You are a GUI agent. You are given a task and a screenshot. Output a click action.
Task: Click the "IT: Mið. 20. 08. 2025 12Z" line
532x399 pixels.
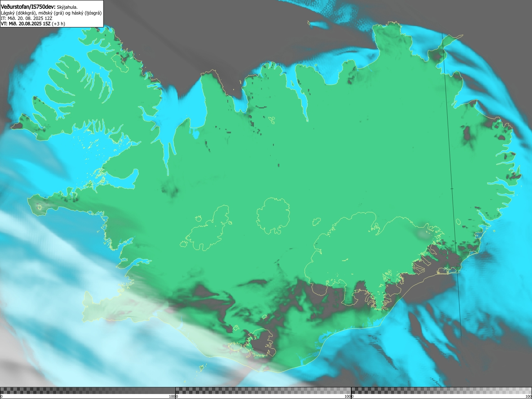[x=26, y=18]
